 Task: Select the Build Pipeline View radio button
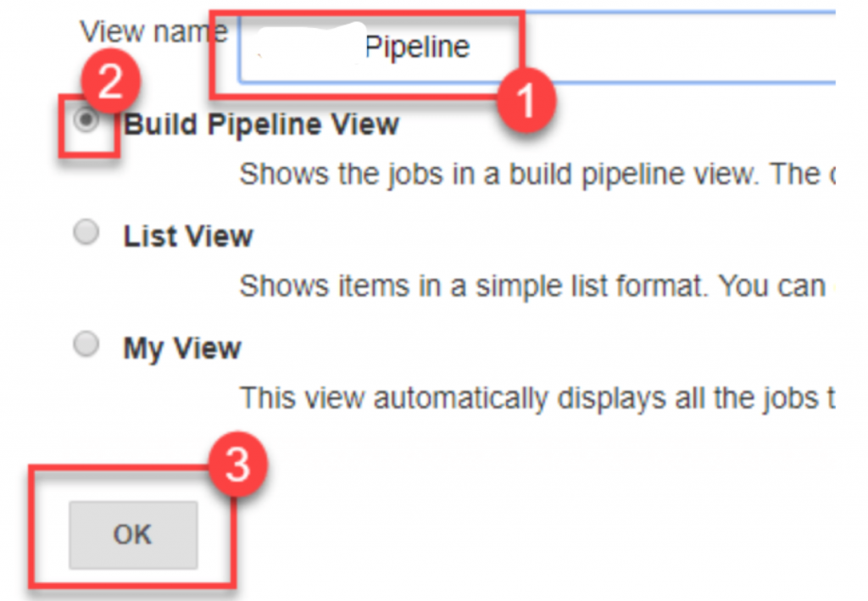point(86,123)
